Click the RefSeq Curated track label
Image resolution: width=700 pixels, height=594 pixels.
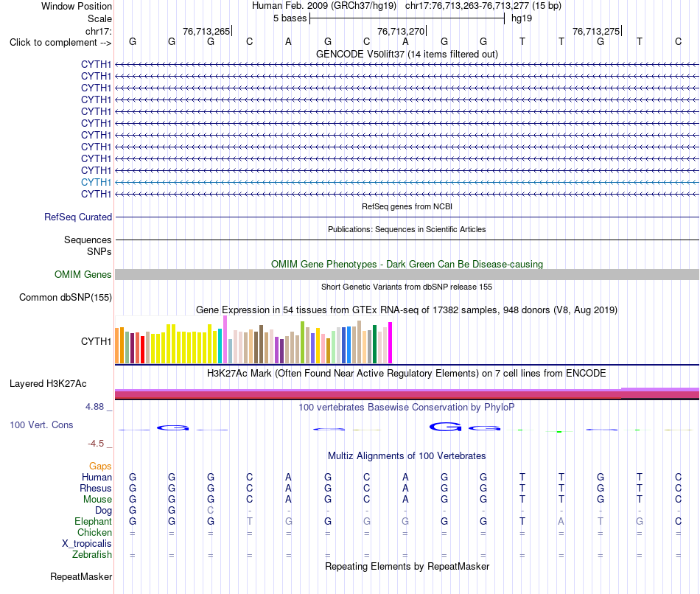(x=78, y=217)
